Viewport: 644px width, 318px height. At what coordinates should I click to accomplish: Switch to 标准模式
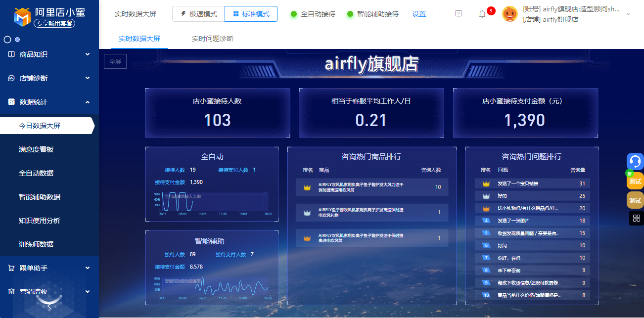(x=251, y=14)
